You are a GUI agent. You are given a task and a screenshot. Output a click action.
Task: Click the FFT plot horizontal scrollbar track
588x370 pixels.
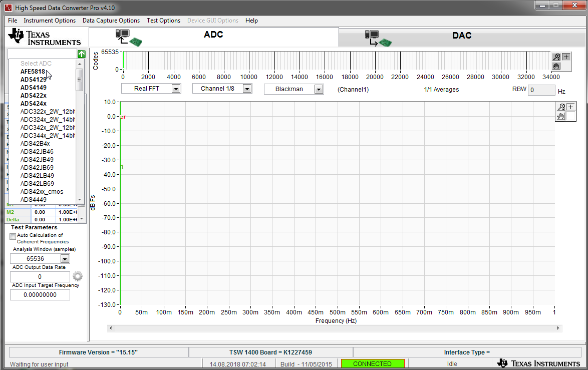[x=335, y=328]
